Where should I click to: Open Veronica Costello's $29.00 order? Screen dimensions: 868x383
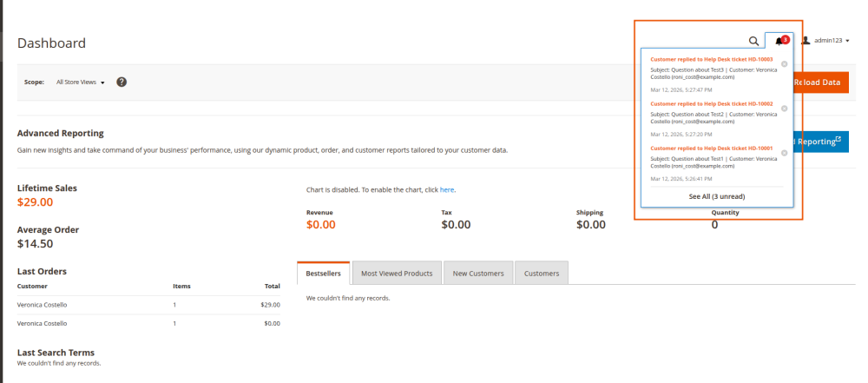click(42, 305)
